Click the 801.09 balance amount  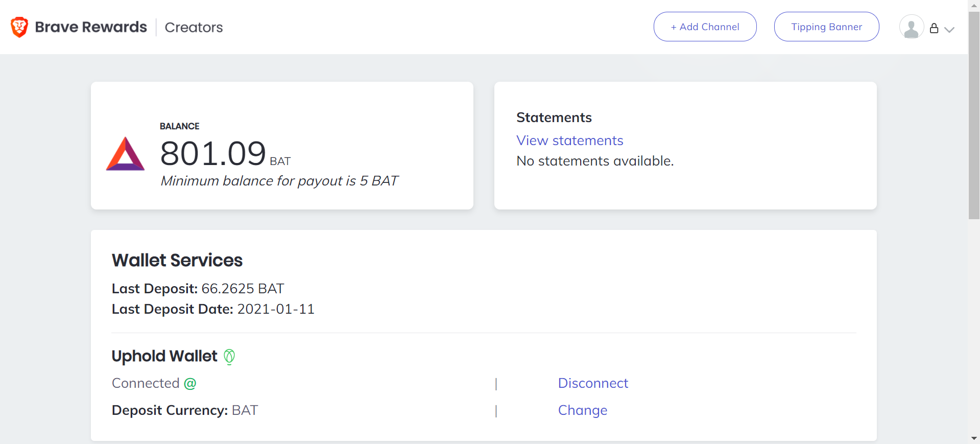213,153
